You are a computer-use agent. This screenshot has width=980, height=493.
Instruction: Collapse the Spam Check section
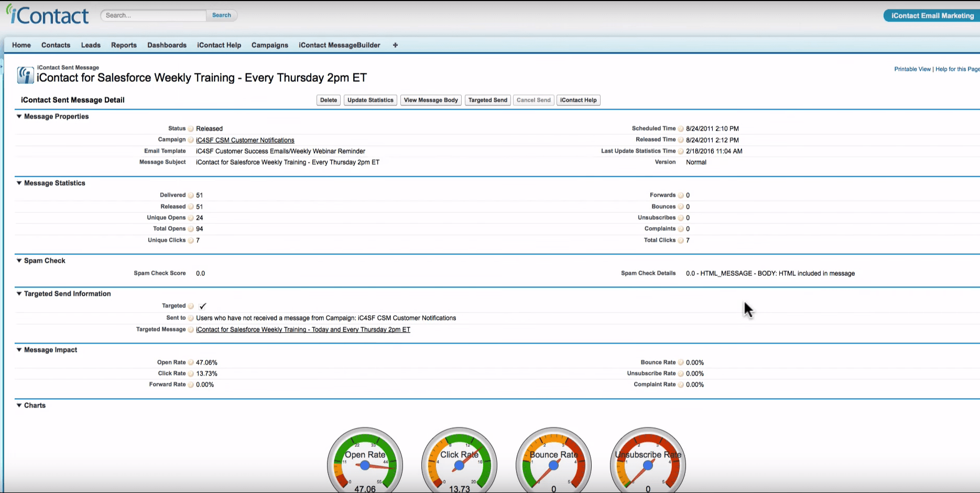click(x=19, y=261)
